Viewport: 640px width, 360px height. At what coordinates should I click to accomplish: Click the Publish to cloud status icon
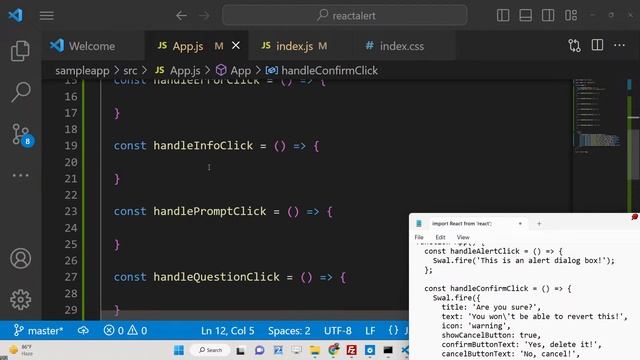pos(83,330)
